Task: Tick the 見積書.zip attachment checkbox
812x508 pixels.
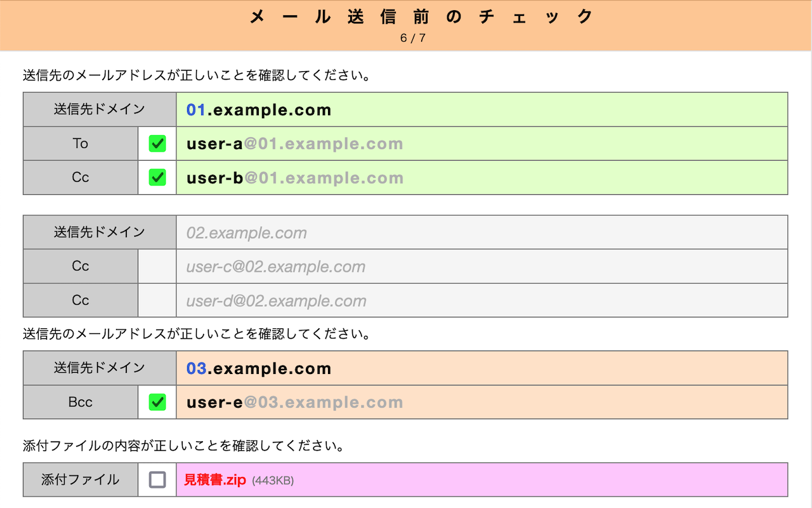Action: click(157, 479)
